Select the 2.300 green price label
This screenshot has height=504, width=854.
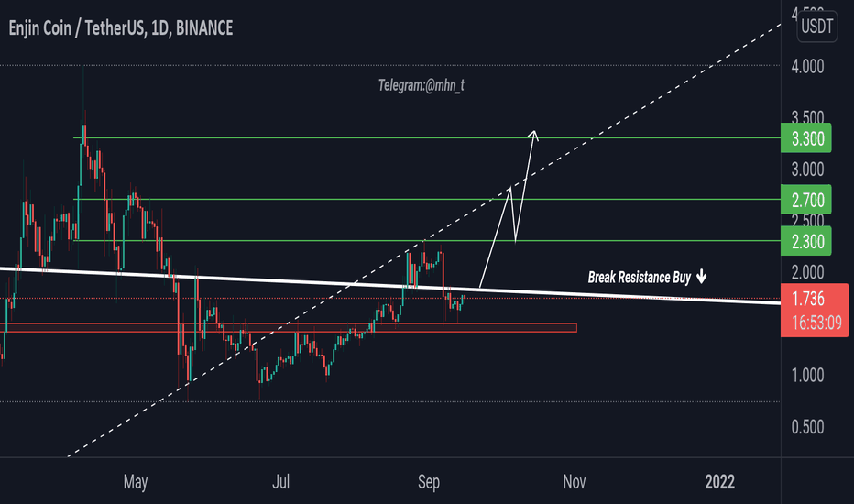(806, 241)
